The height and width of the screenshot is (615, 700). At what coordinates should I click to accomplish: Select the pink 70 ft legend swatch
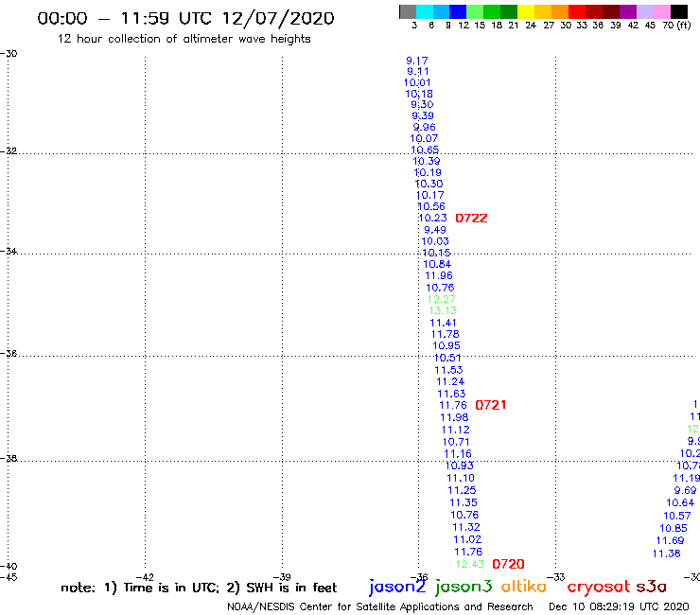click(661, 11)
